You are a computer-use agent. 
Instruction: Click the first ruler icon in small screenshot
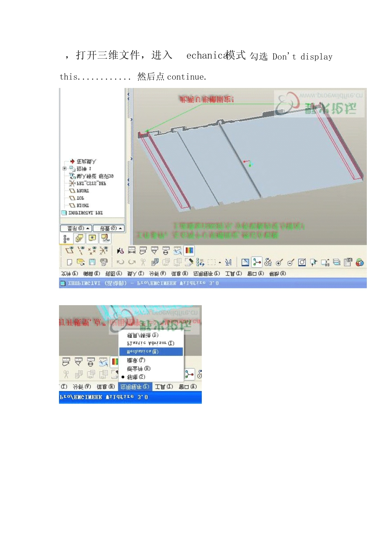point(66,362)
